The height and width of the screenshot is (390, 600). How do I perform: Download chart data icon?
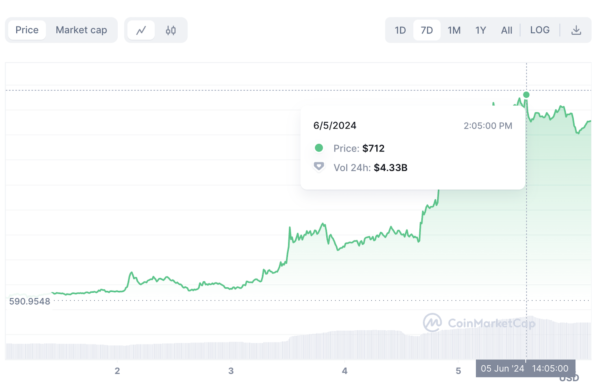coord(576,30)
